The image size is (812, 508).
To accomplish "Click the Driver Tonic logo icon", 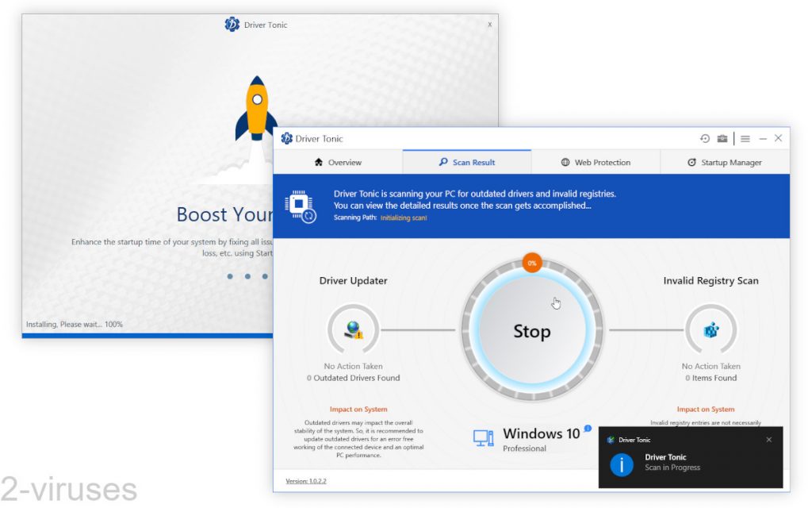I will [x=286, y=138].
